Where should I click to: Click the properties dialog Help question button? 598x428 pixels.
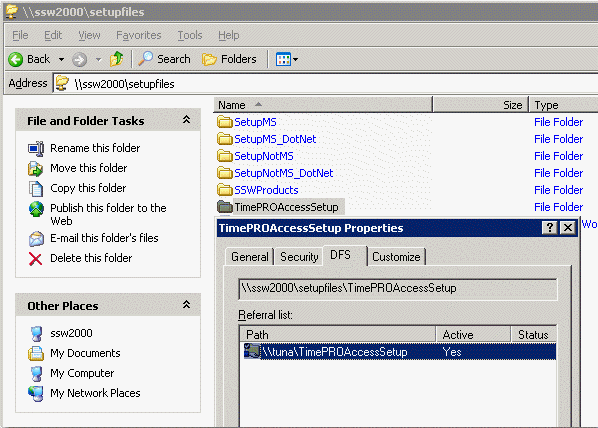[550, 228]
